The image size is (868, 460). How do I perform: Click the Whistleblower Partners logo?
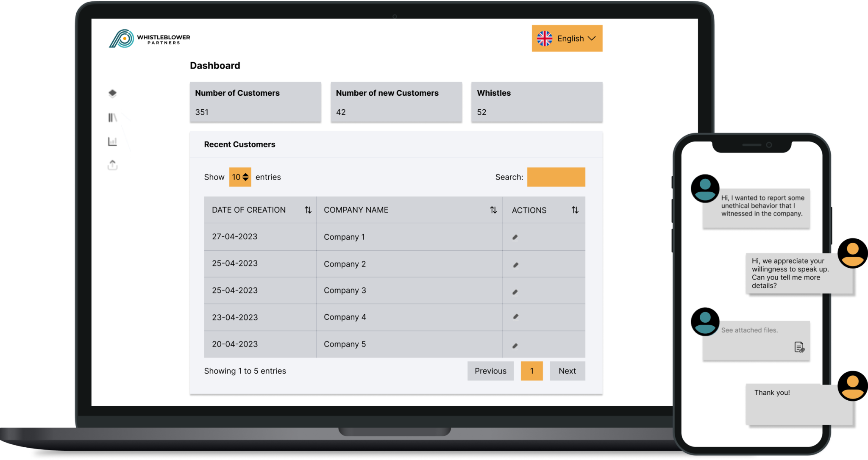tap(149, 39)
